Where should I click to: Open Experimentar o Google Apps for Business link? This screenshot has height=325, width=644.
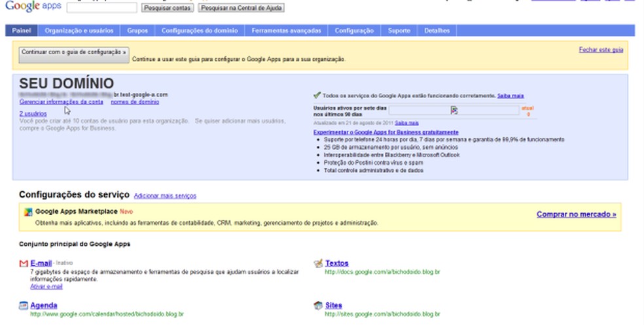click(385, 132)
